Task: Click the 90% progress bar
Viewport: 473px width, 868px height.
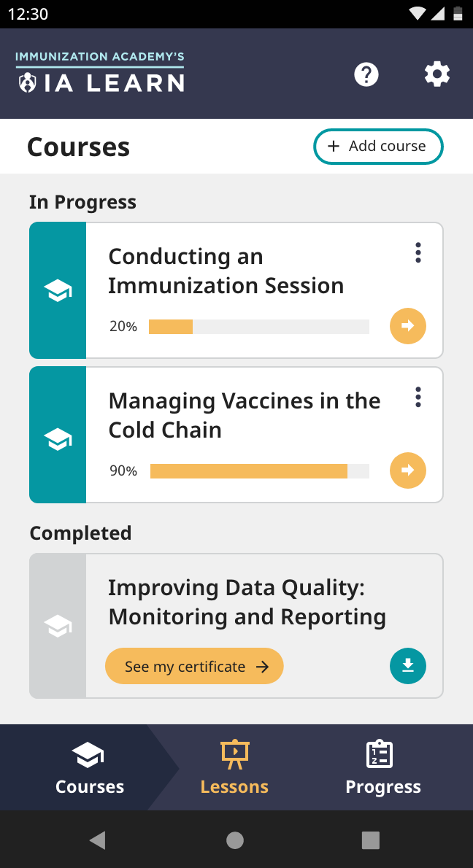Action: (x=258, y=471)
